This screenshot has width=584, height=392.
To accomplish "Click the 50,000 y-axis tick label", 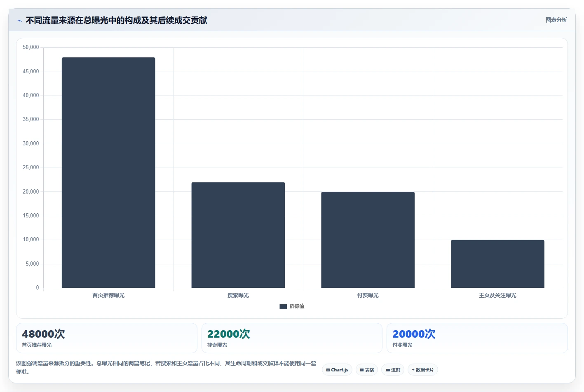I will (31, 47).
